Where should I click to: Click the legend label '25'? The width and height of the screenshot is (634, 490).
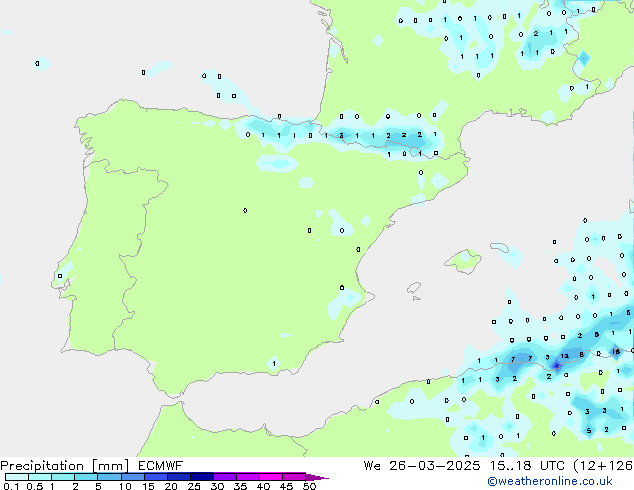(x=194, y=486)
